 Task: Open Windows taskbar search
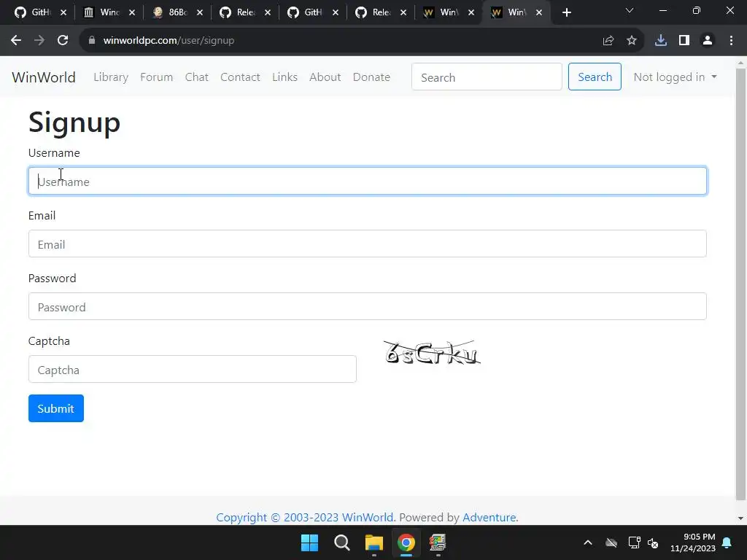[x=342, y=542]
